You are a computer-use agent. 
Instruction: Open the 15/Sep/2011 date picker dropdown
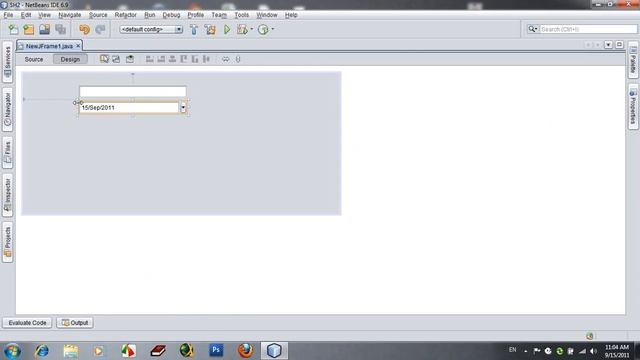click(183, 108)
